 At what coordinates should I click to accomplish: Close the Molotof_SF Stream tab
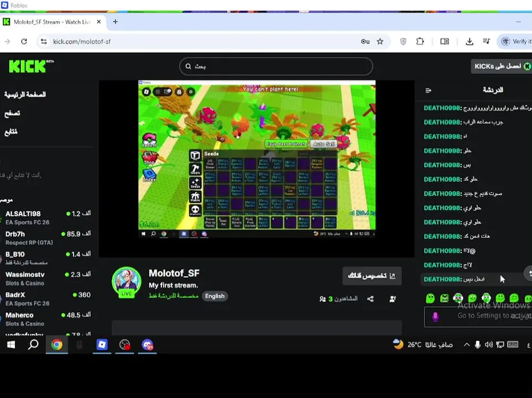pyautogui.click(x=99, y=22)
